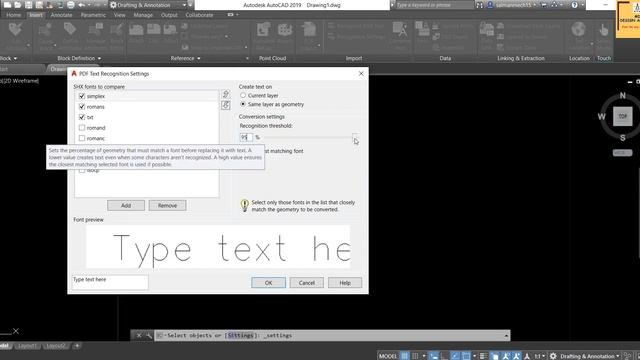
Task: Click the Plot printer icon in Quick Access toolbar
Action: pos(70,5)
